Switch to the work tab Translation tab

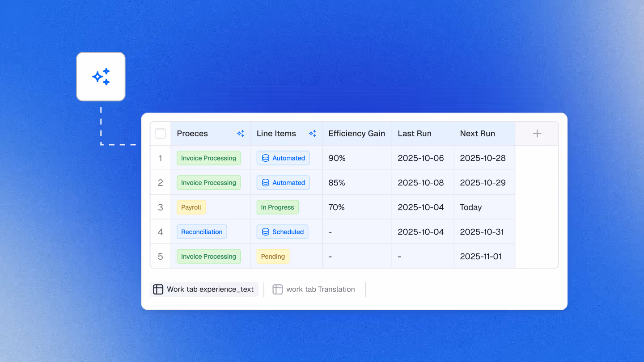pyautogui.click(x=320, y=289)
